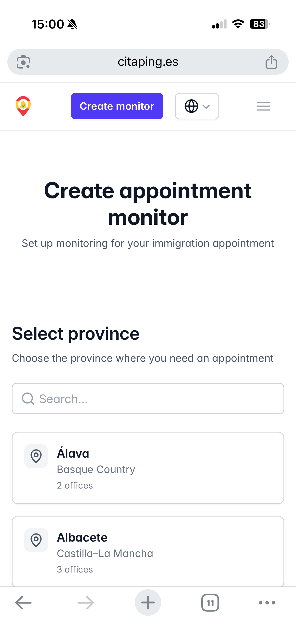The height and width of the screenshot is (644, 296).
Task: Tap the browser forward arrow
Action: click(x=86, y=603)
